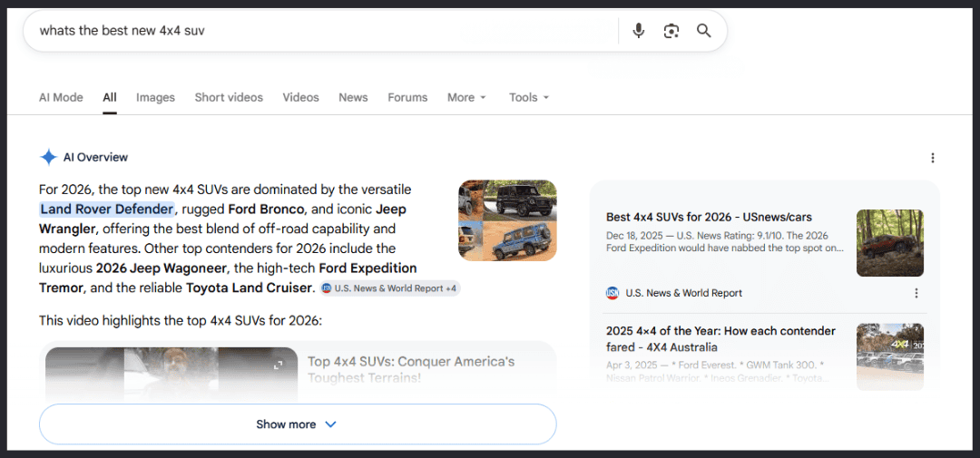980x458 pixels.
Task: Expand the video preview fullscreen icon
Action: coord(279,365)
